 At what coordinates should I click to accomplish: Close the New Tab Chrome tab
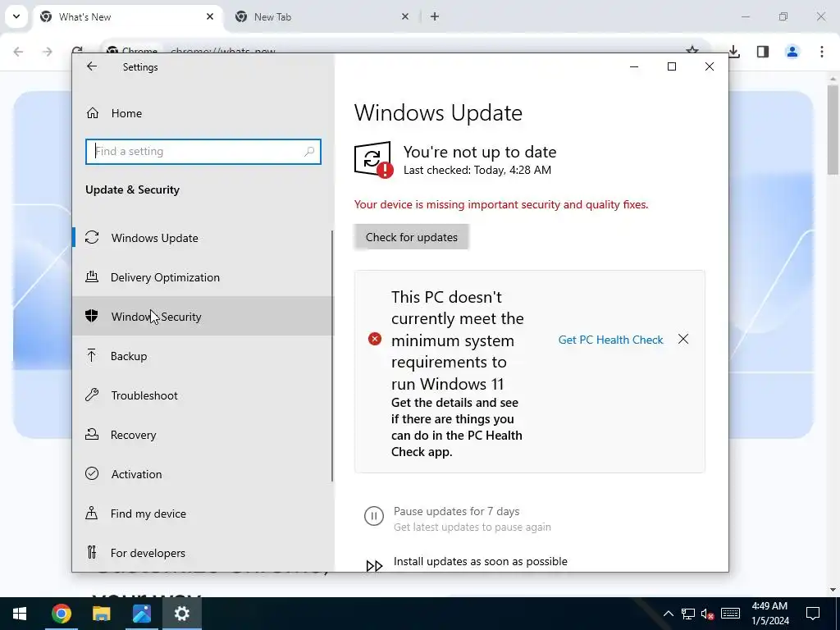(x=405, y=16)
